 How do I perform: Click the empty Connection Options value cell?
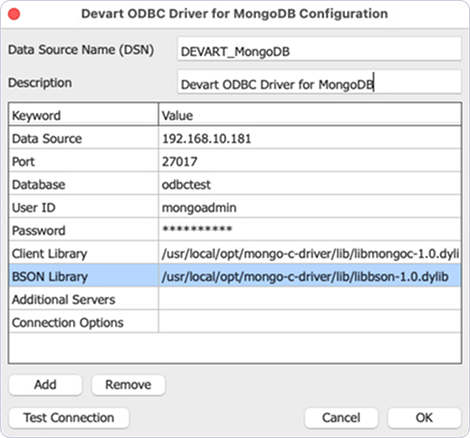310,322
